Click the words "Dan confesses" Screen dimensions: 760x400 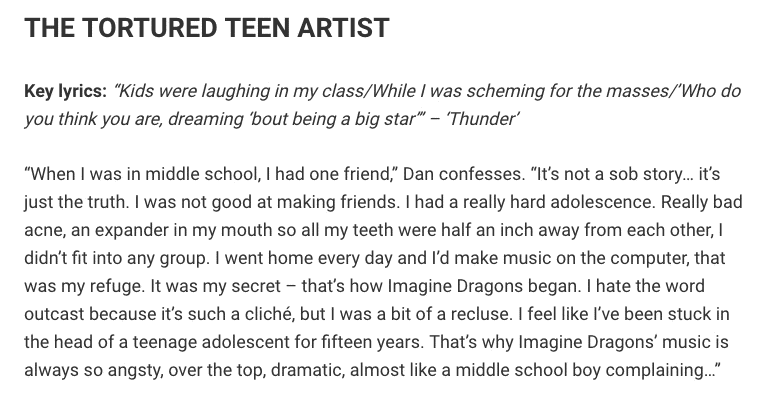(x=464, y=174)
